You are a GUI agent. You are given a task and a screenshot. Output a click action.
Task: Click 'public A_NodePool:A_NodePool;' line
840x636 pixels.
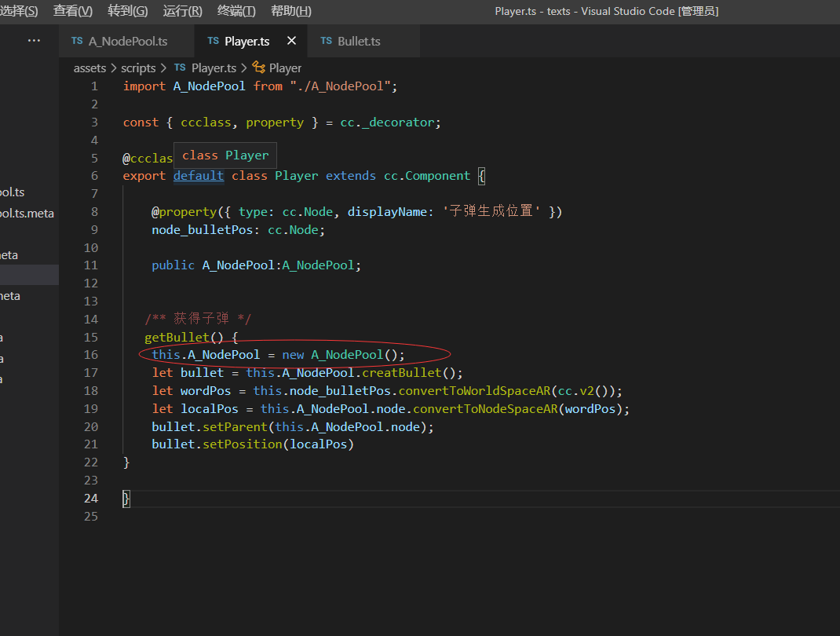(256, 265)
